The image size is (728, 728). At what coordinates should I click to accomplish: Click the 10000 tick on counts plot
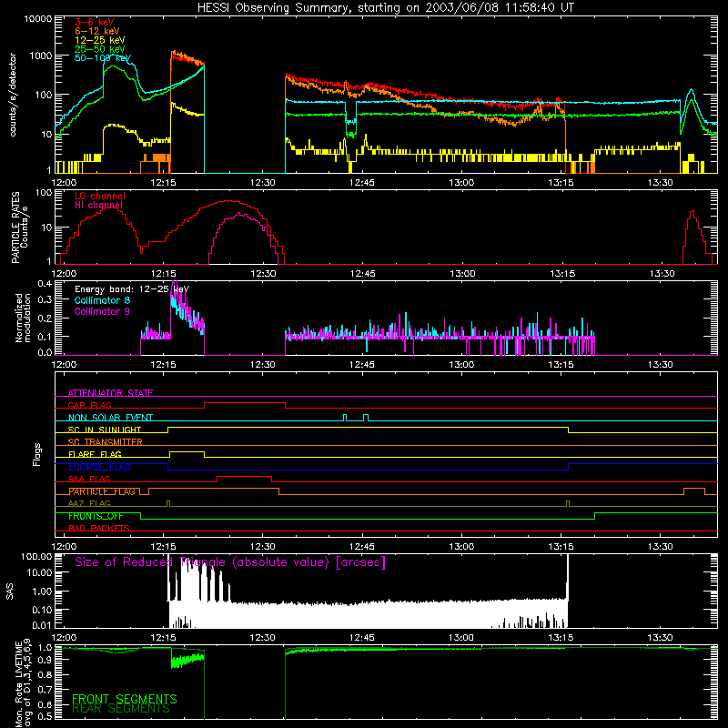point(38,18)
